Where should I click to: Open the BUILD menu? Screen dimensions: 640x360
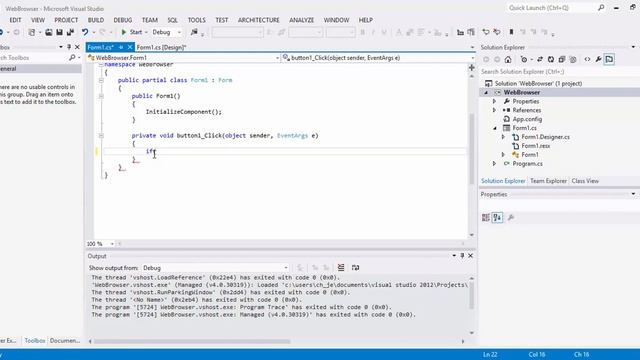[x=96, y=20]
